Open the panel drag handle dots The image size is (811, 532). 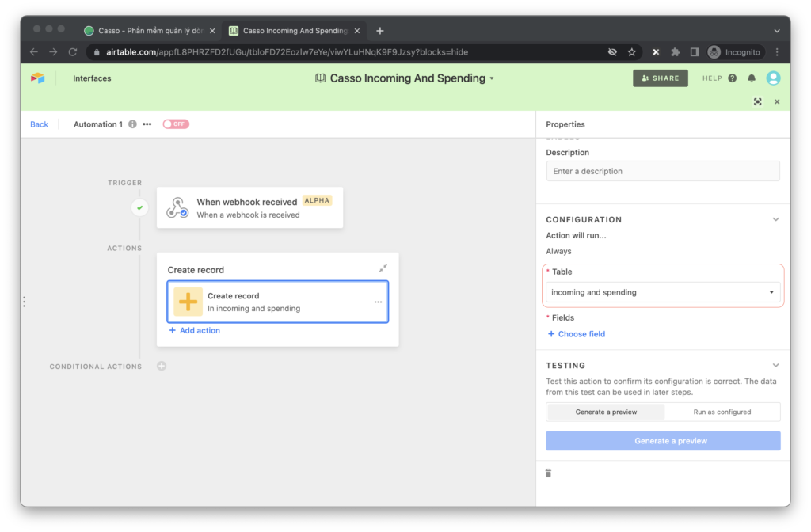[x=24, y=302]
